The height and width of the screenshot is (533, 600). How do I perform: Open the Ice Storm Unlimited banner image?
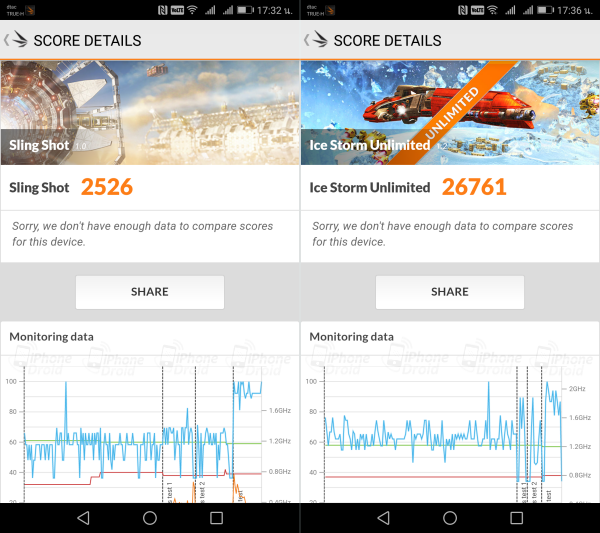[450, 113]
